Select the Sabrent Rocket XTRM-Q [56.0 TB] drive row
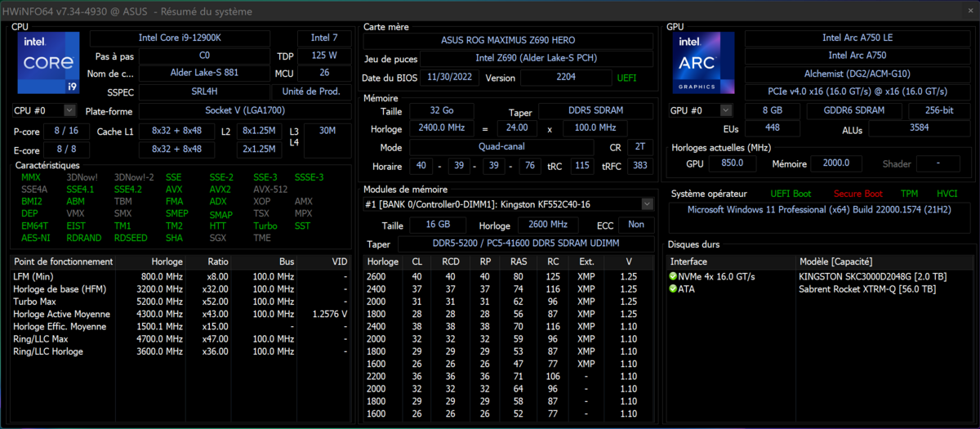Screen dimensions: 980x429 pos(820,288)
